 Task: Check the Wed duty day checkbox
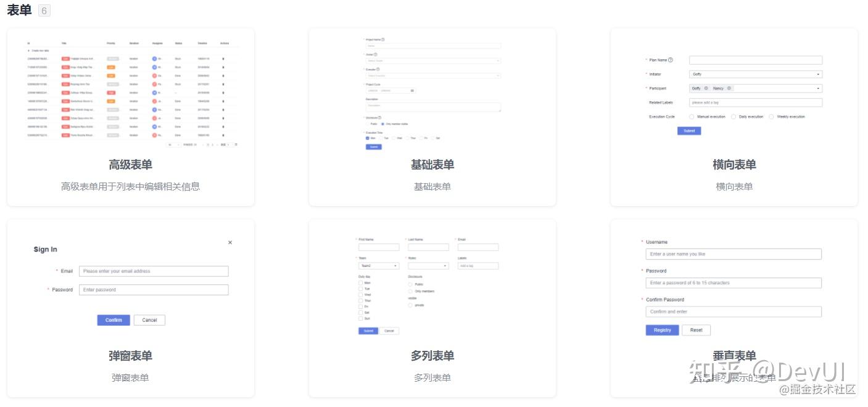click(x=361, y=295)
